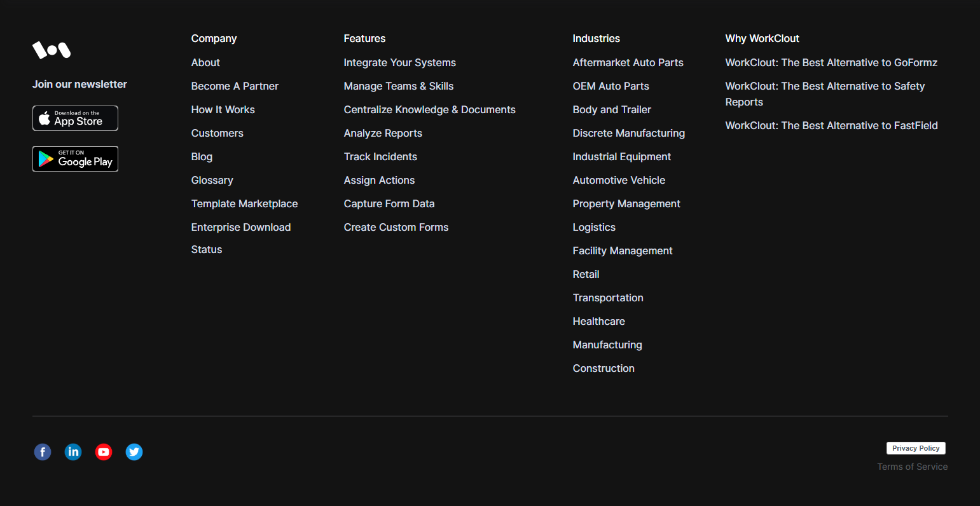Click the YouTube icon

tap(104, 452)
